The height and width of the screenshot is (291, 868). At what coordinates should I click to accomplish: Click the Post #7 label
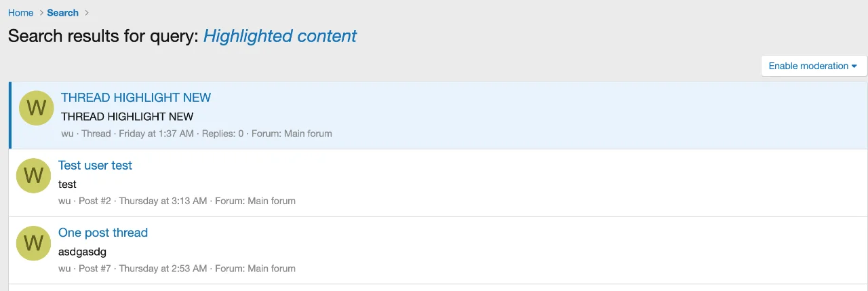click(96, 269)
